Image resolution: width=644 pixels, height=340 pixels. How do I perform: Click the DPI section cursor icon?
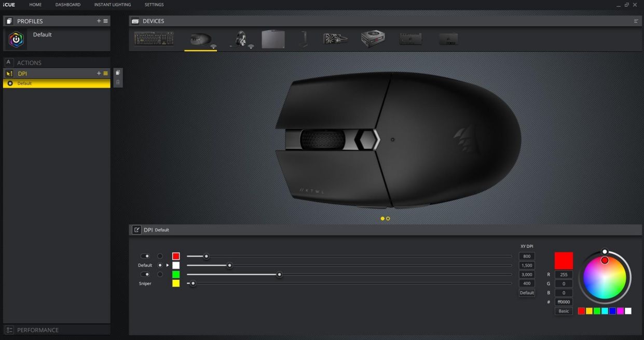click(x=9, y=74)
